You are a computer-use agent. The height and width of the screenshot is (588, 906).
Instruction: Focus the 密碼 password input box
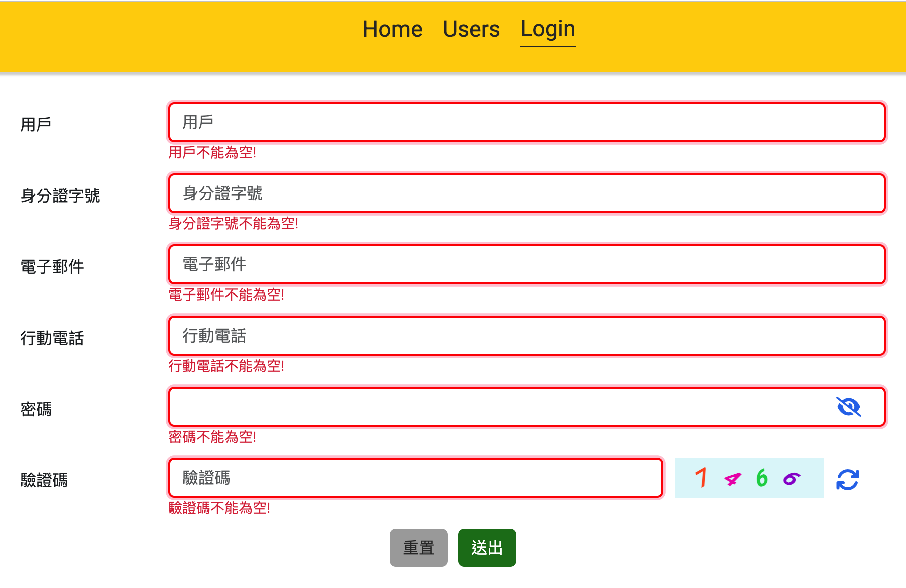tap(496, 407)
